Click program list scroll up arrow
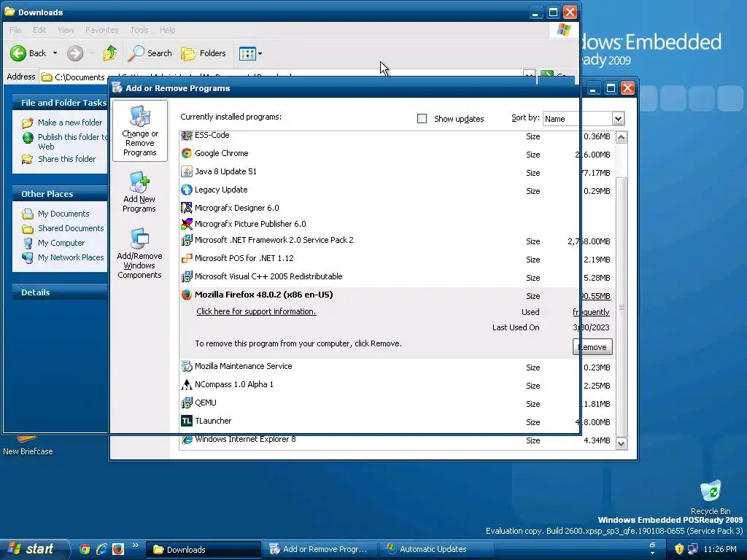This screenshot has width=747, height=560. [x=622, y=138]
